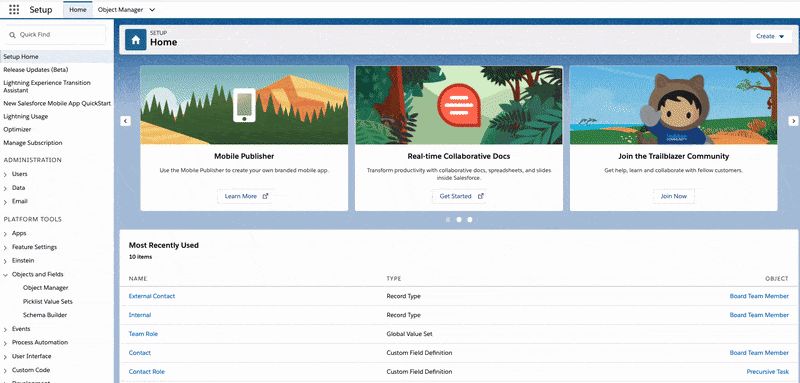Click the NAME column header
Screen dimensions: 800x383
tap(138, 279)
